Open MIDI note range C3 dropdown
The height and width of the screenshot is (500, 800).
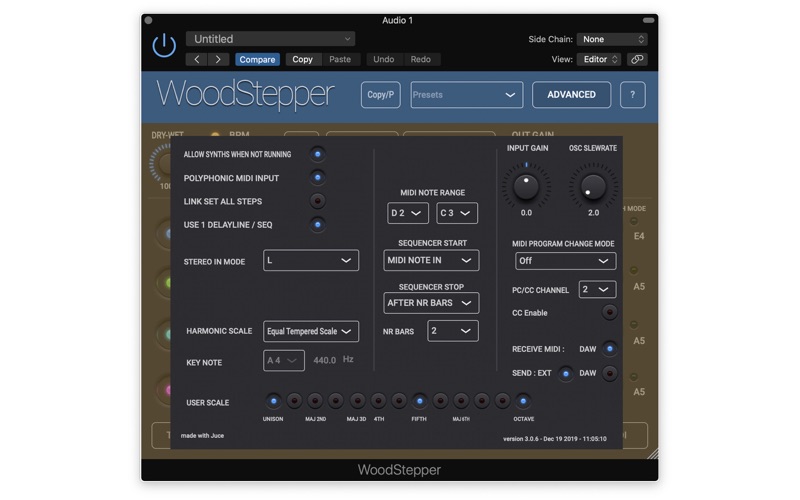click(457, 213)
